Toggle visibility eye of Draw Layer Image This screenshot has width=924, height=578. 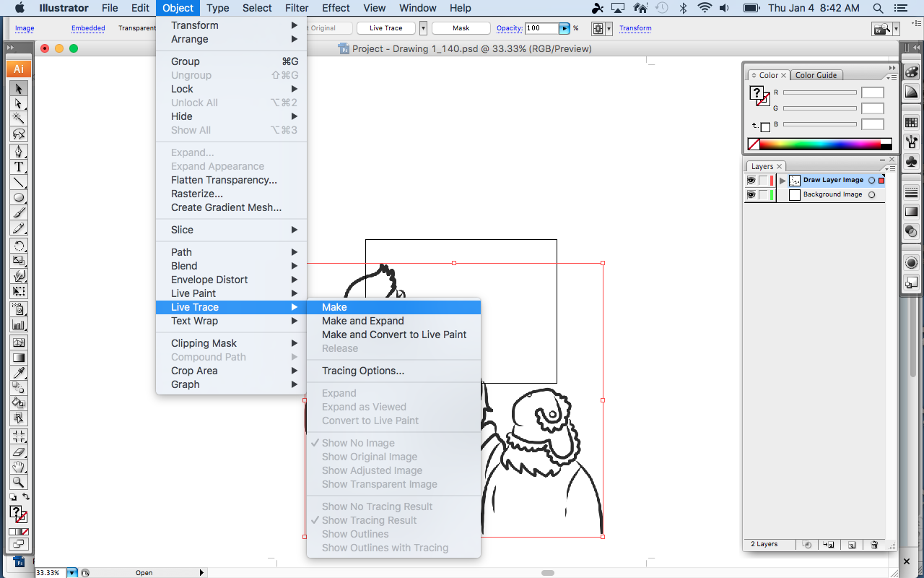click(x=751, y=181)
